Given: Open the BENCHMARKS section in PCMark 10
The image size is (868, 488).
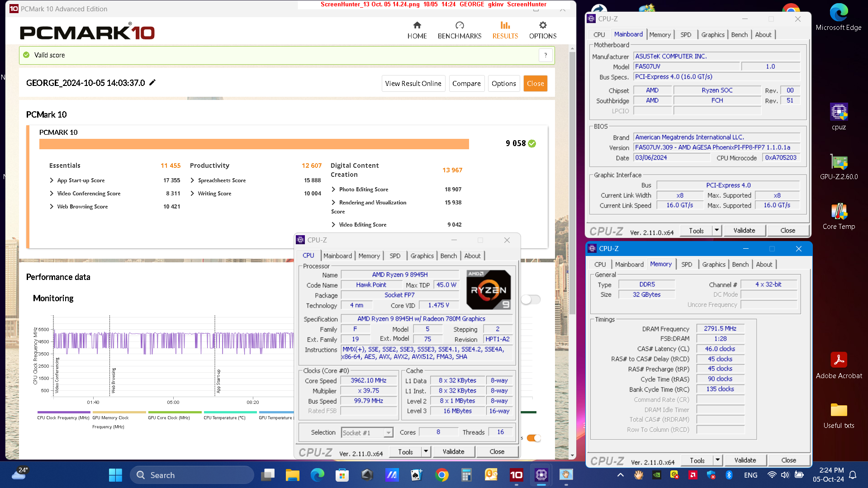Looking at the screenshot, I should point(459,30).
